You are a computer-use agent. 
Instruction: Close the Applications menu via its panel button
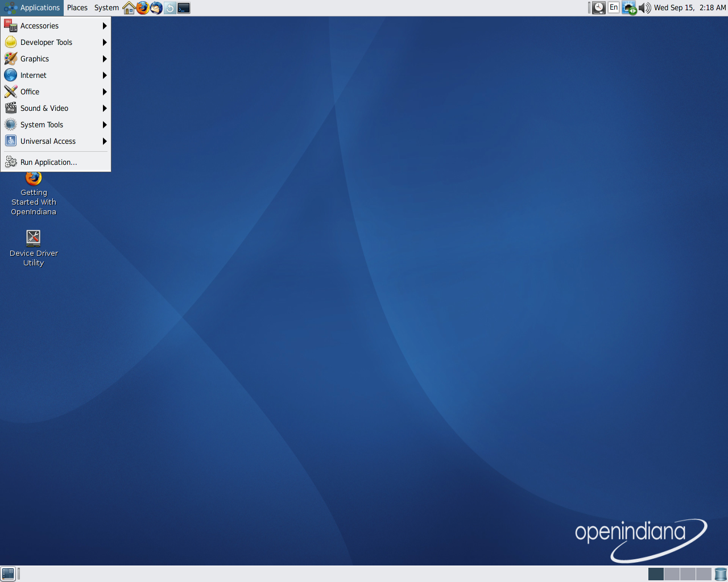pos(32,8)
